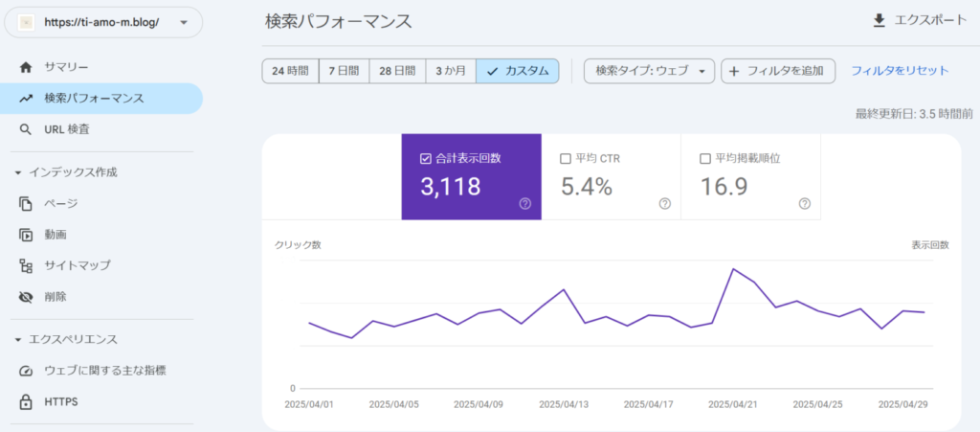Click the 削除 removals icon
Viewport: 980px width, 432px height.
click(26, 297)
